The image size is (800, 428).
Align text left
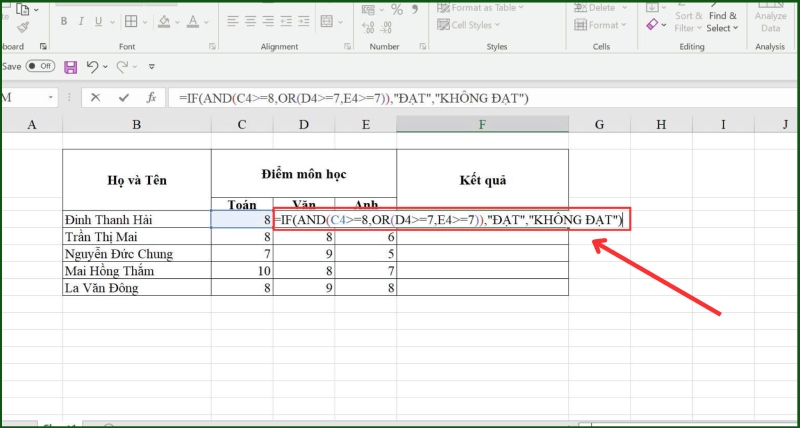click(x=233, y=21)
